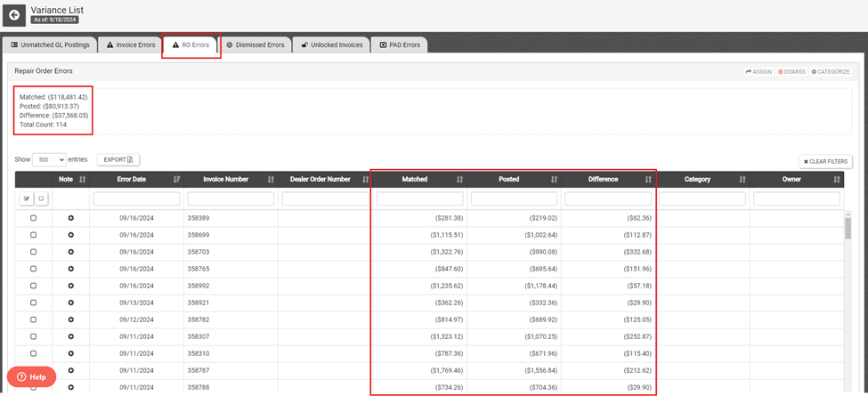Check the box for invoice 358310
Image resolution: width=868 pixels, height=396 pixels.
pyautogui.click(x=33, y=353)
